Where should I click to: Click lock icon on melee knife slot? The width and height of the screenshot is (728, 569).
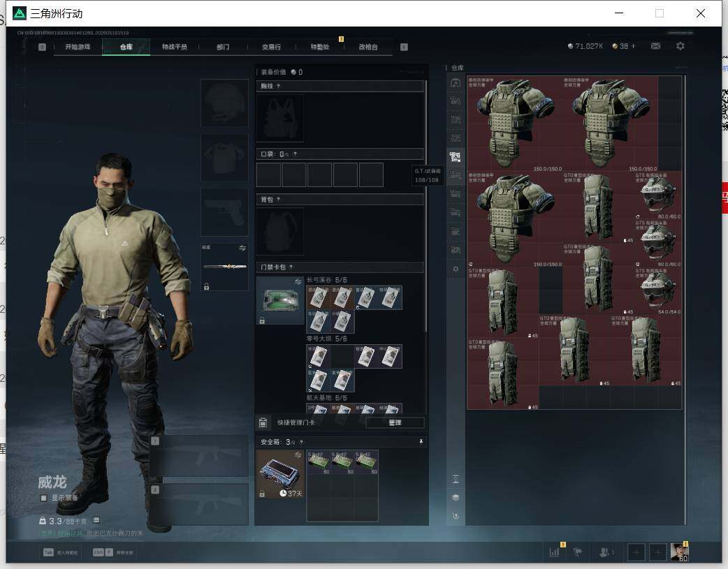coord(206,287)
